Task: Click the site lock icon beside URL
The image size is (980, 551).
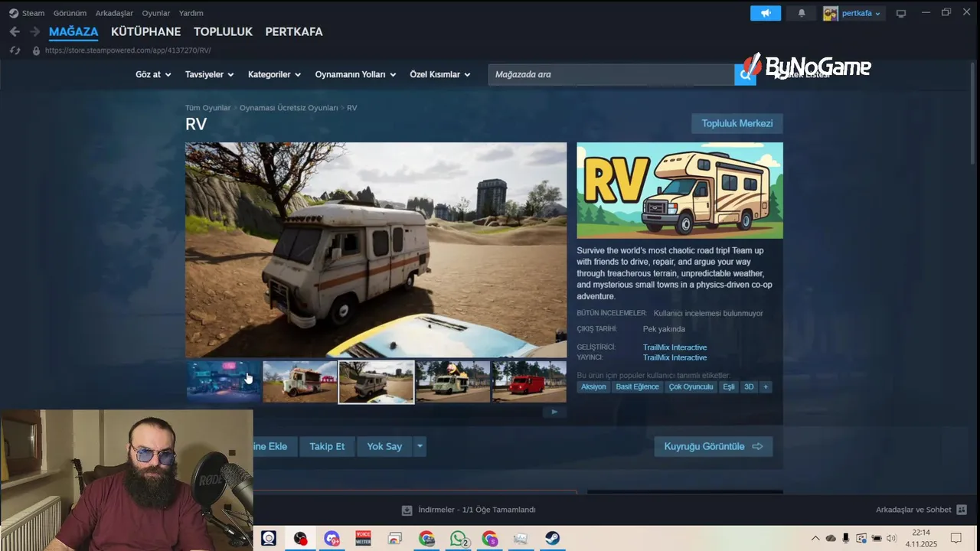Action: point(35,51)
